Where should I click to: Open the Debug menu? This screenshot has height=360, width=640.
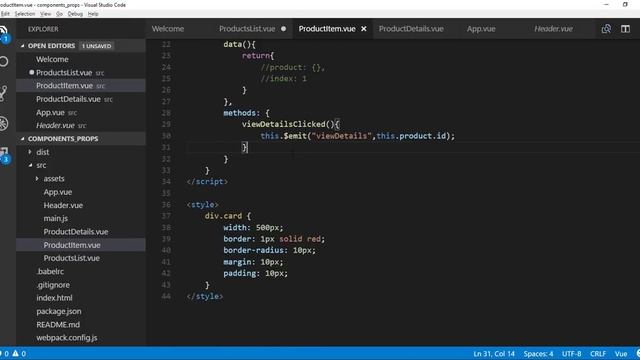(75, 14)
